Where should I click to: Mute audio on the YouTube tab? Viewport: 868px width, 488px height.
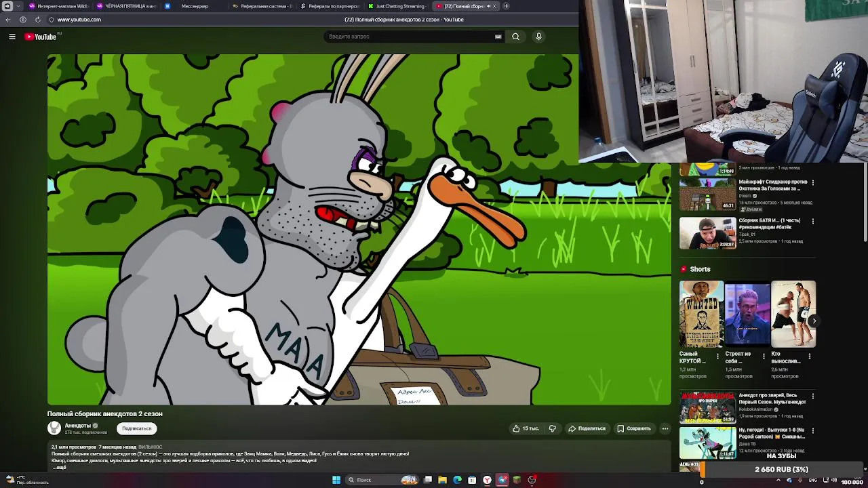488,6
